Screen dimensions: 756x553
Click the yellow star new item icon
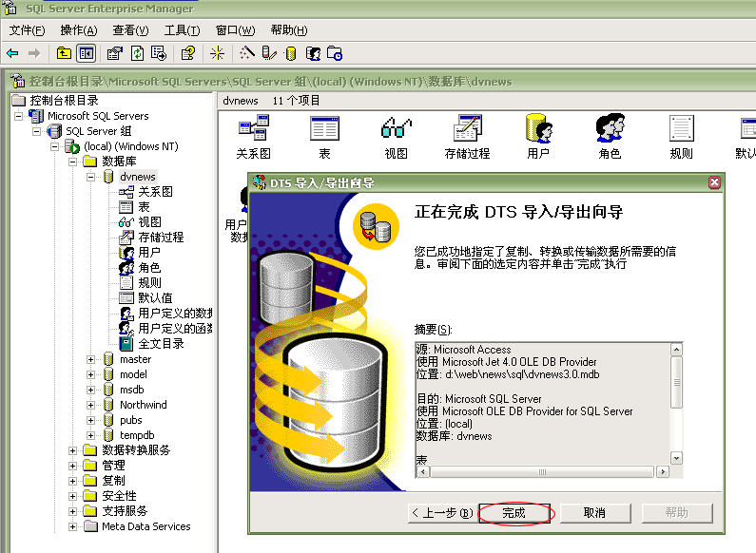point(218,53)
